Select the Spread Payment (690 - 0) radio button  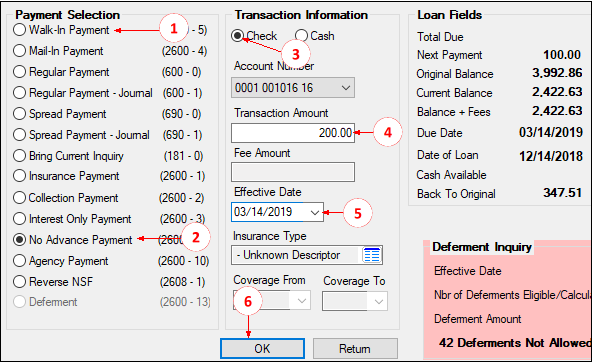click(19, 114)
